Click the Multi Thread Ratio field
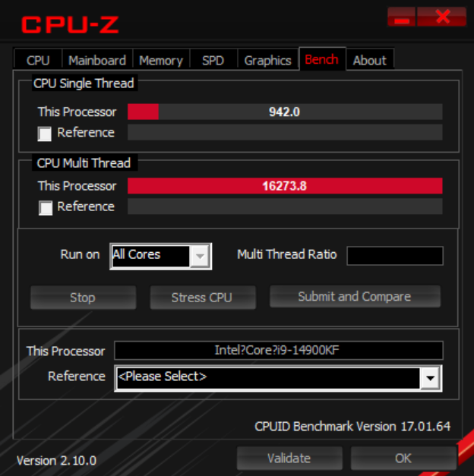This screenshot has height=476, width=474. pos(395,256)
